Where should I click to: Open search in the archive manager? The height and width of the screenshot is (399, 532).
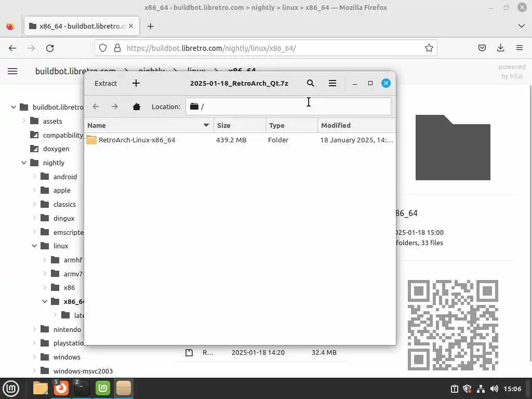311,83
